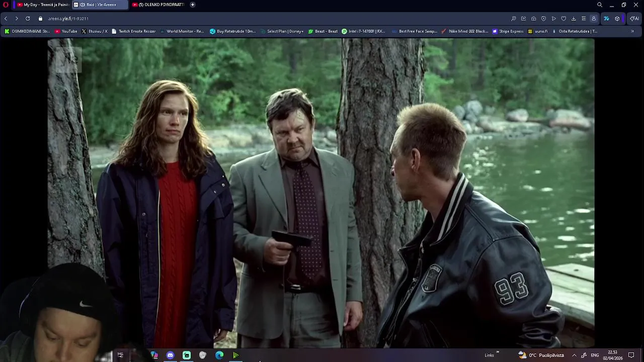Viewport: 644px width, 362px height.
Task: Open World Monitor bookmark
Action: [x=182, y=31]
